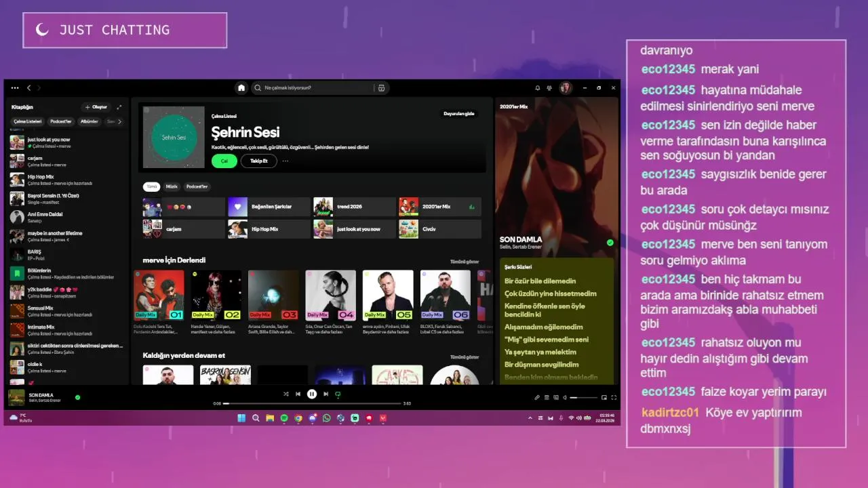Show more library filters via chevron

coord(119,121)
